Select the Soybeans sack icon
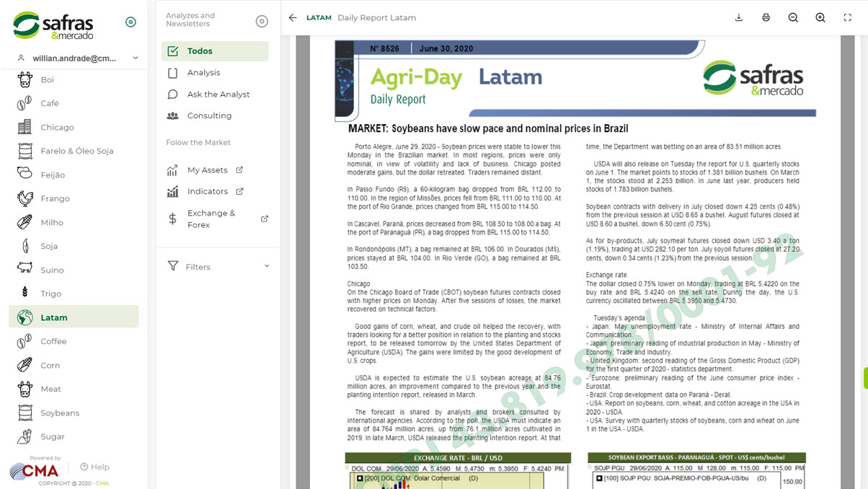The height and width of the screenshot is (489, 868). tap(25, 413)
